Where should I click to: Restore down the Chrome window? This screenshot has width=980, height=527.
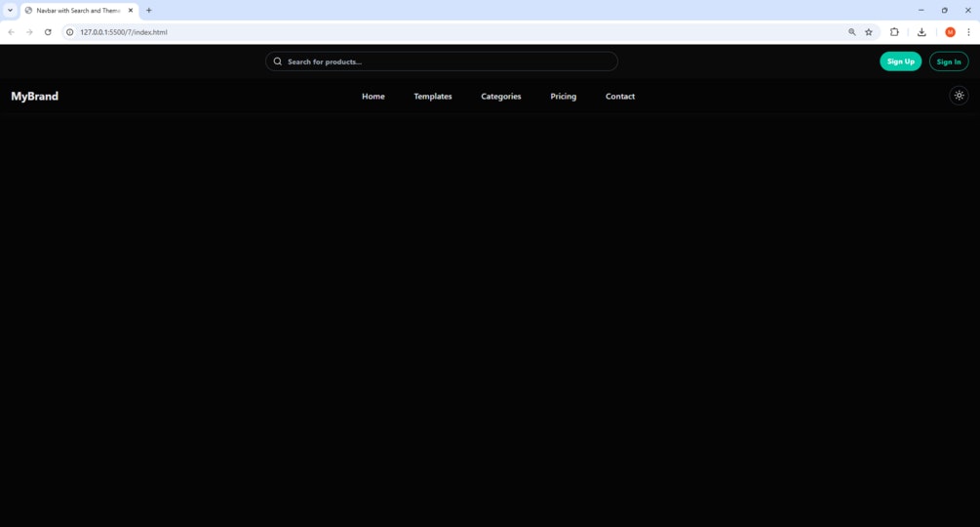click(944, 10)
